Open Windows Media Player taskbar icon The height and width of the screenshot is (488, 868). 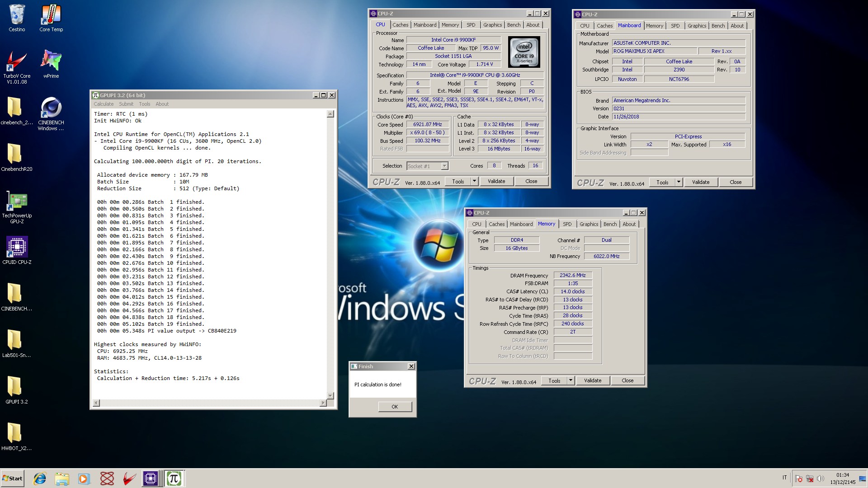point(84,479)
